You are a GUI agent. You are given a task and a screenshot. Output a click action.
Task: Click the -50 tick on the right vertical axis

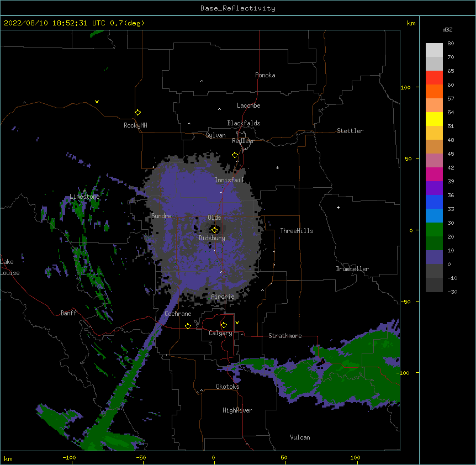(x=405, y=302)
